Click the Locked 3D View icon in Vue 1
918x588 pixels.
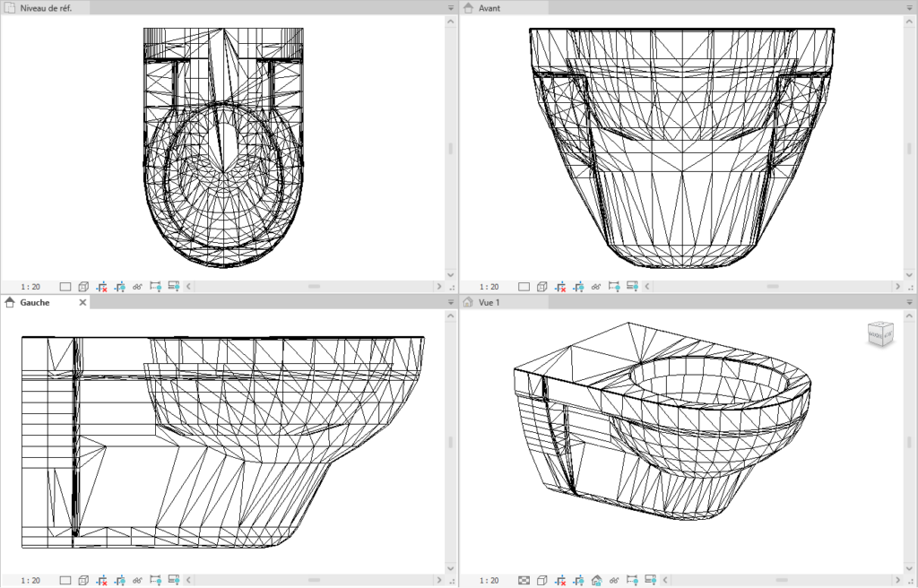coord(597,580)
